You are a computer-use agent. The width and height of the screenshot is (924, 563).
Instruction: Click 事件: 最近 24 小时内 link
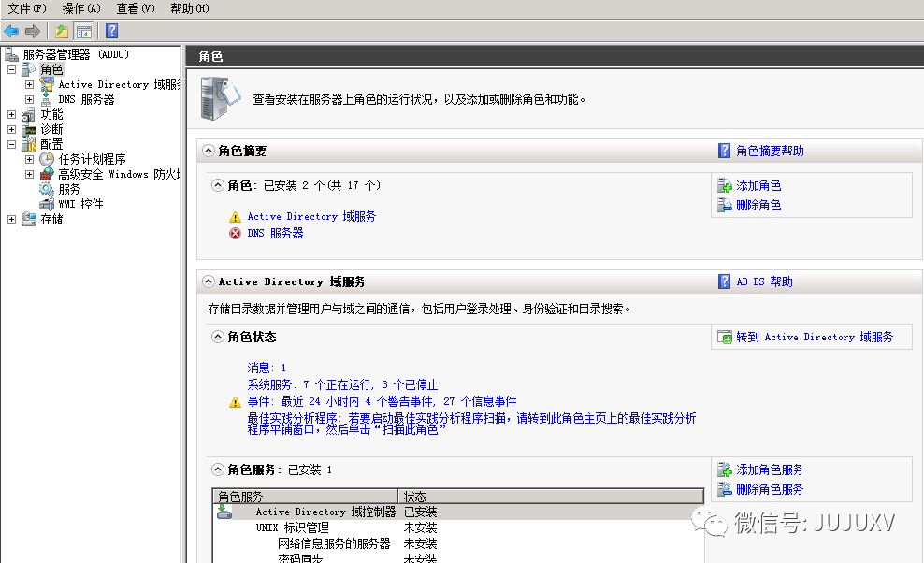point(382,401)
